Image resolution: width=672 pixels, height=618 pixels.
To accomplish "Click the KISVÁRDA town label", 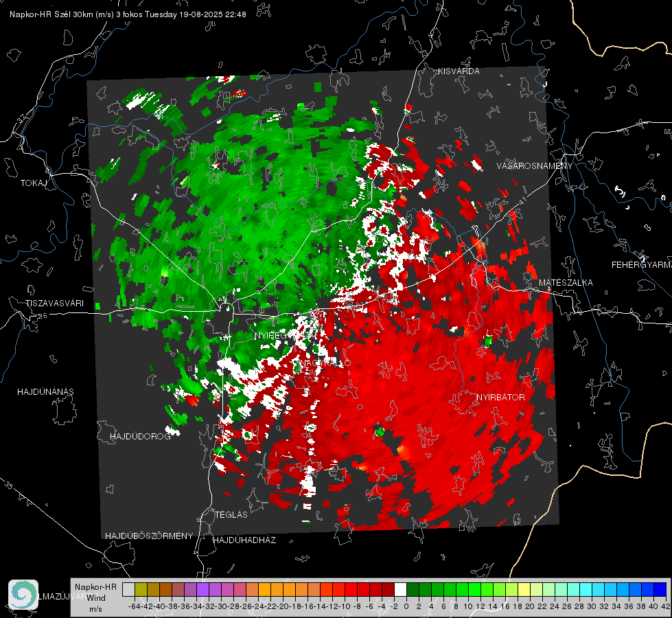I will [459, 71].
